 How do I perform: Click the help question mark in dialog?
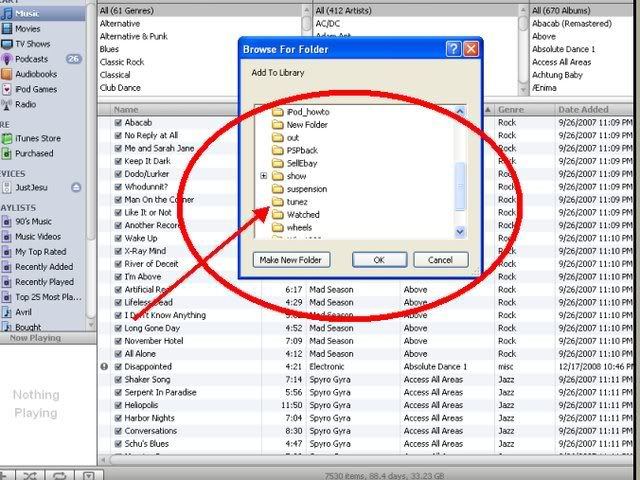click(x=454, y=48)
